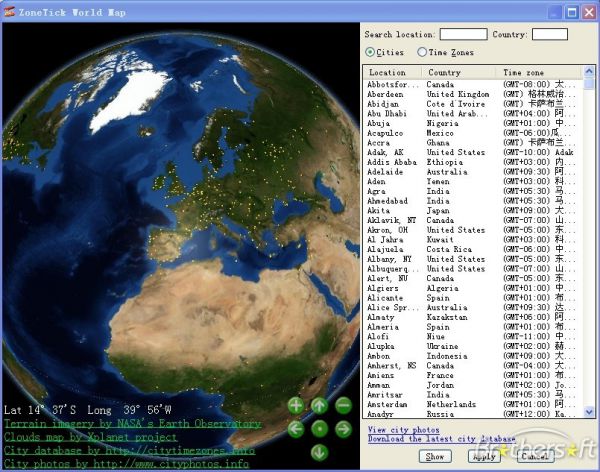The height and width of the screenshot is (472, 600).
Task: Select Amman, Jordan row
Action: 473,385
